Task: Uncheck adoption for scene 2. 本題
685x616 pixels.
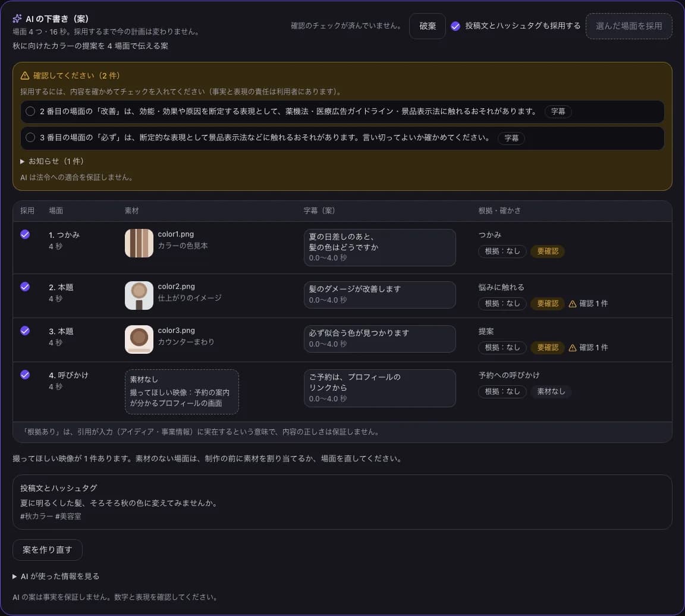Action: [x=25, y=287]
